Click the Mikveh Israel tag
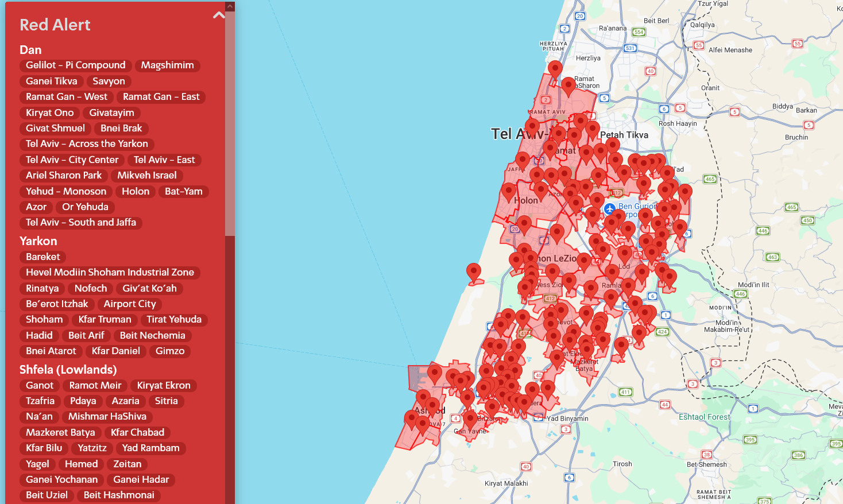 point(147,176)
